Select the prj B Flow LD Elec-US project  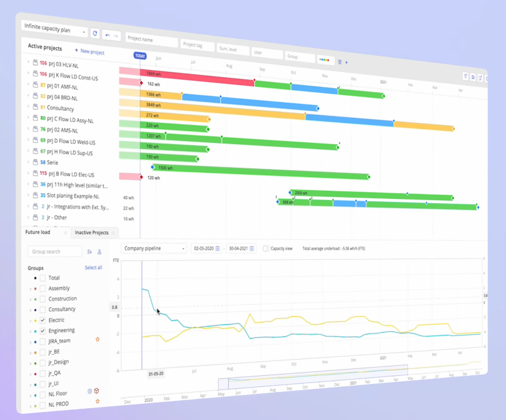[71, 175]
